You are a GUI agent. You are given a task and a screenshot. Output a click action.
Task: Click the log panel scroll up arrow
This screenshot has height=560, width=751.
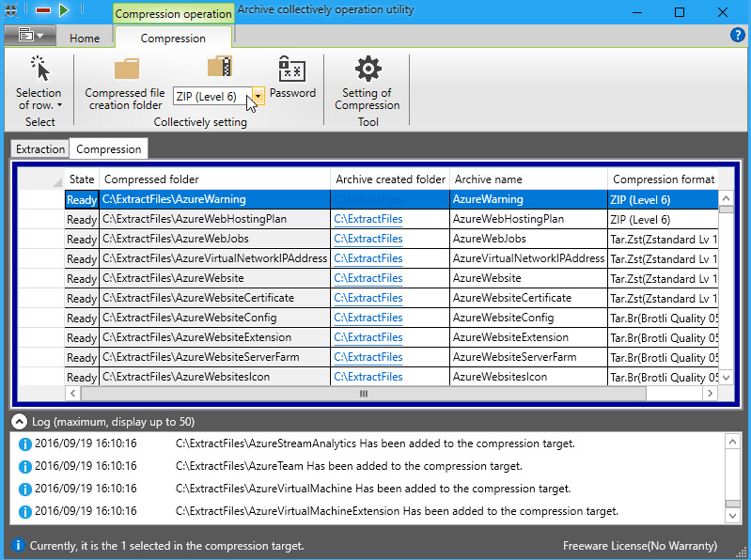[732, 442]
